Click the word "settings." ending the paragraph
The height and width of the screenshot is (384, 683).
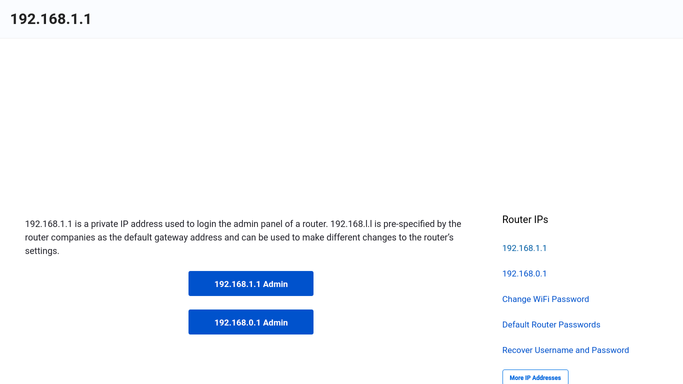click(x=42, y=251)
